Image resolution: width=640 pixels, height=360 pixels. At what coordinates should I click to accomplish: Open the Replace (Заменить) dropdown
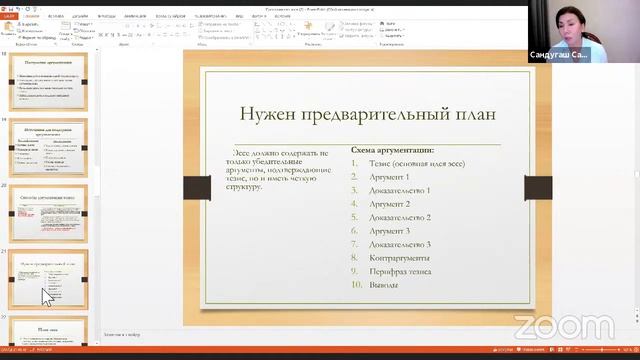coord(392,30)
